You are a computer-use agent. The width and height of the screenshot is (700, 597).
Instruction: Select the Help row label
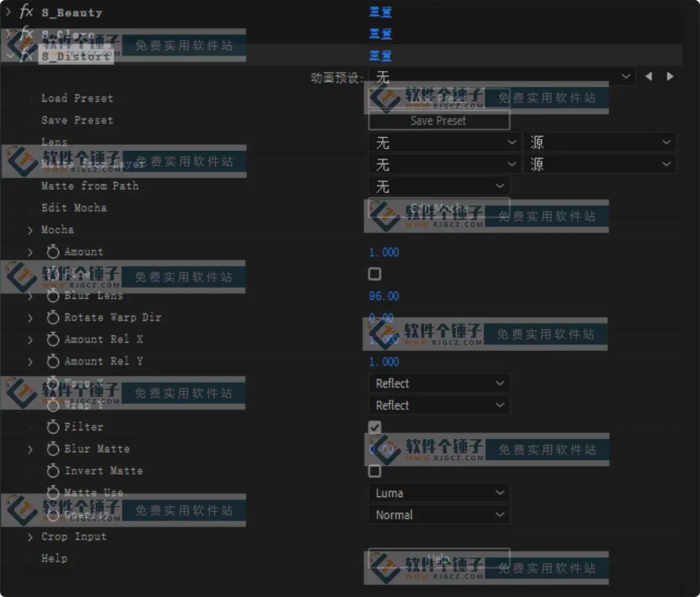(54, 558)
